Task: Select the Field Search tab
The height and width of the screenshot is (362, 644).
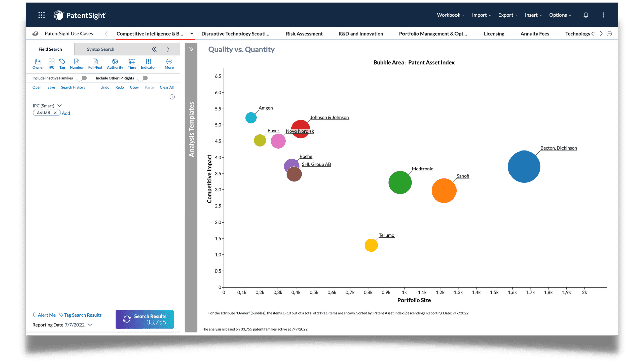Action: (50, 49)
